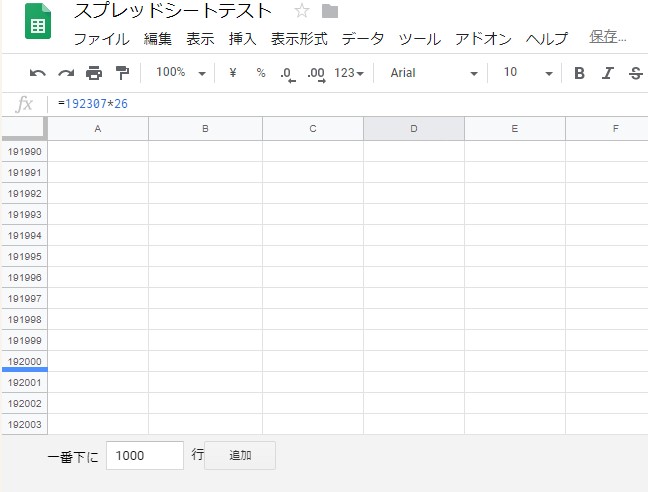Click the 保存 status link
This screenshot has height=492, width=648.
tap(608, 37)
